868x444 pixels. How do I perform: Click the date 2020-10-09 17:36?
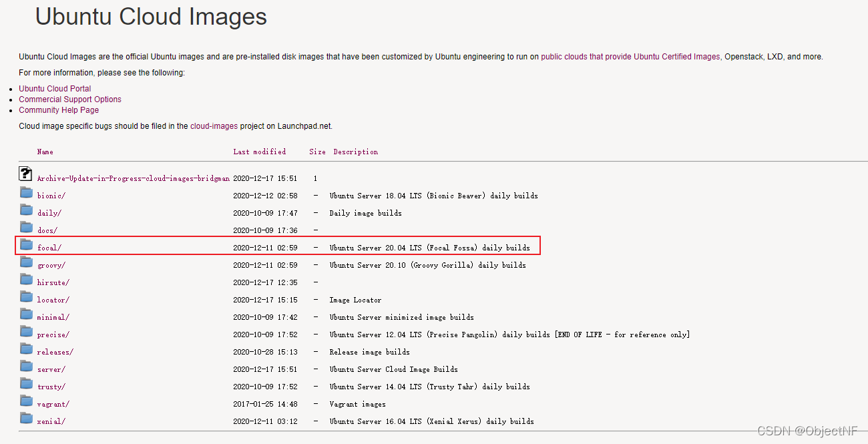click(265, 230)
